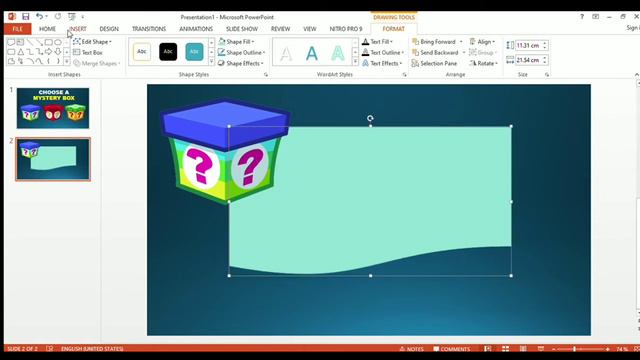Screen dimensions: 640x360
Task: Pick the right arrow shape
Action: coord(49,51)
